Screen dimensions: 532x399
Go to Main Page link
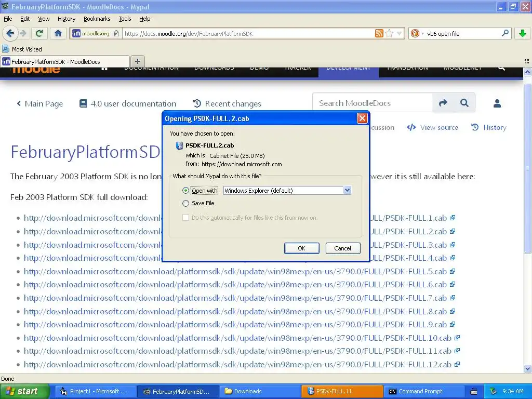click(x=40, y=103)
